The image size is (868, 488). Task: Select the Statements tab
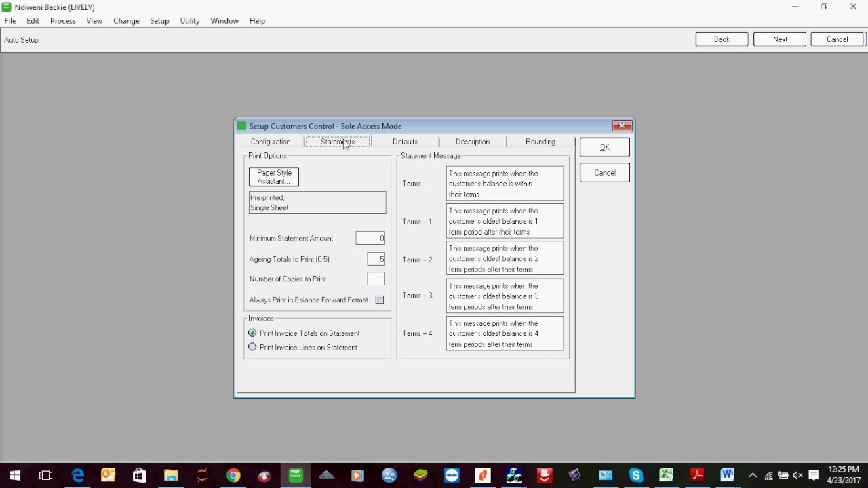(x=338, y=142)
